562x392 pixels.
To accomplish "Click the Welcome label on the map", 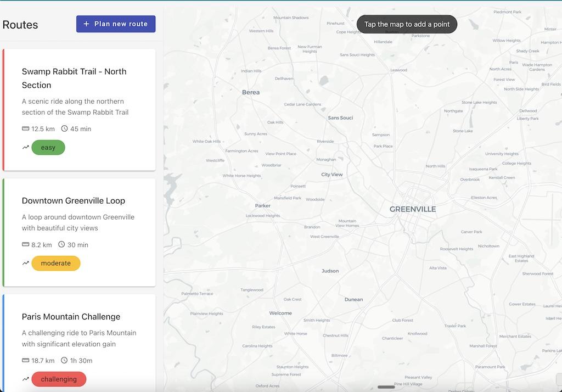I will 280,313.
